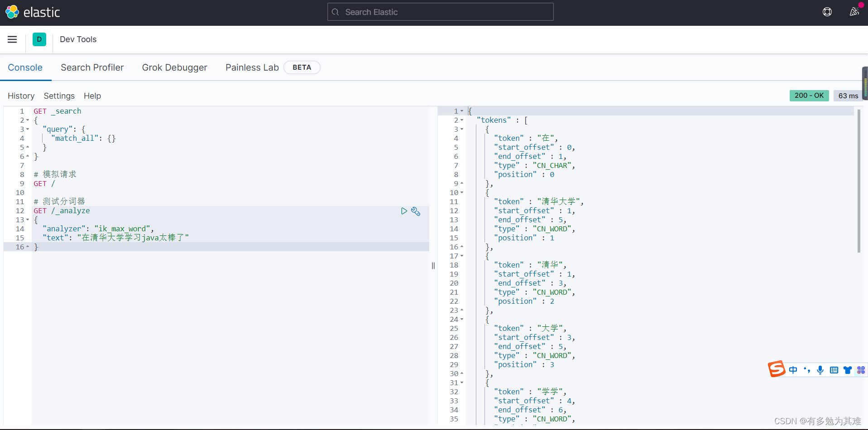Collapse response fold at line 10
Viewport: 868px width, 430px height.
tap(462, 193)
